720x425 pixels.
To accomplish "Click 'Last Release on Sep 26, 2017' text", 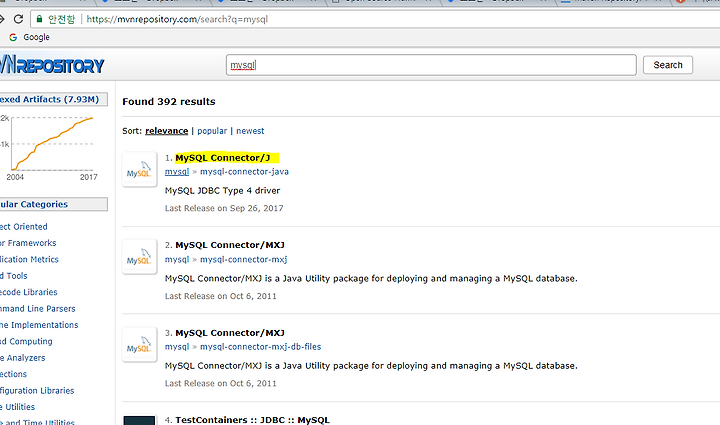I will point(224,208).
